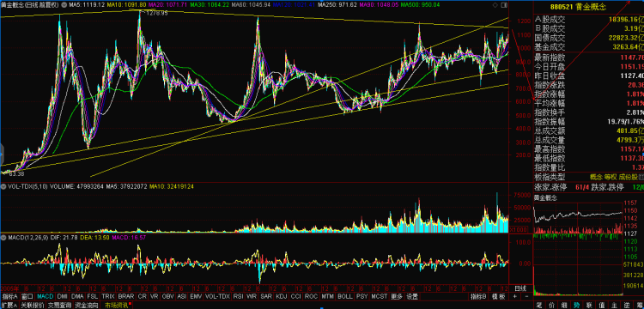Open the 日线 period selector

click(x=520, y=288)
